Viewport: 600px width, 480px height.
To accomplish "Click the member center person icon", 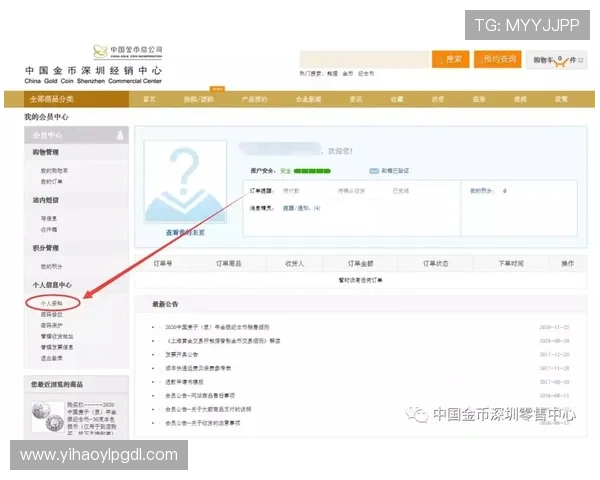I will [120, 135].
